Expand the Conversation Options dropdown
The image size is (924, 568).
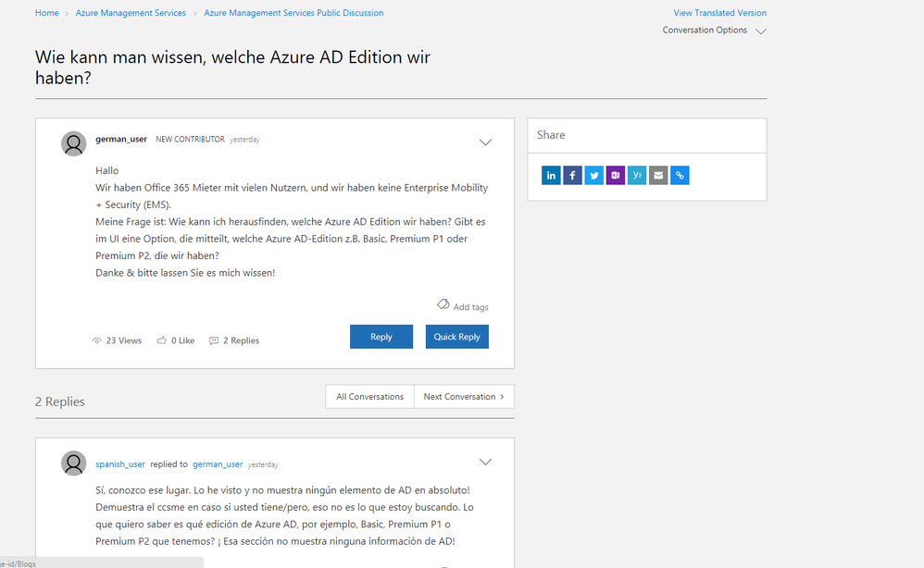click(714, 30)
